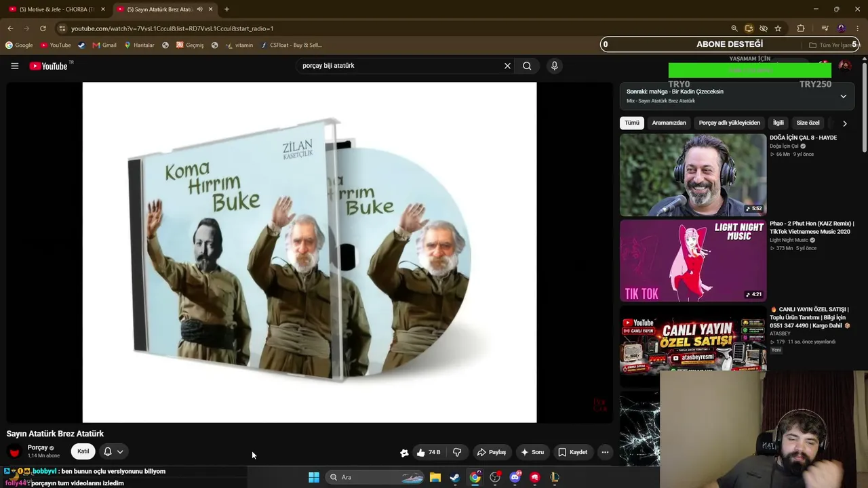Mute the Sayın Atatürk tab audio
This screenshot has height=488, width=868.
pos(199,9)
